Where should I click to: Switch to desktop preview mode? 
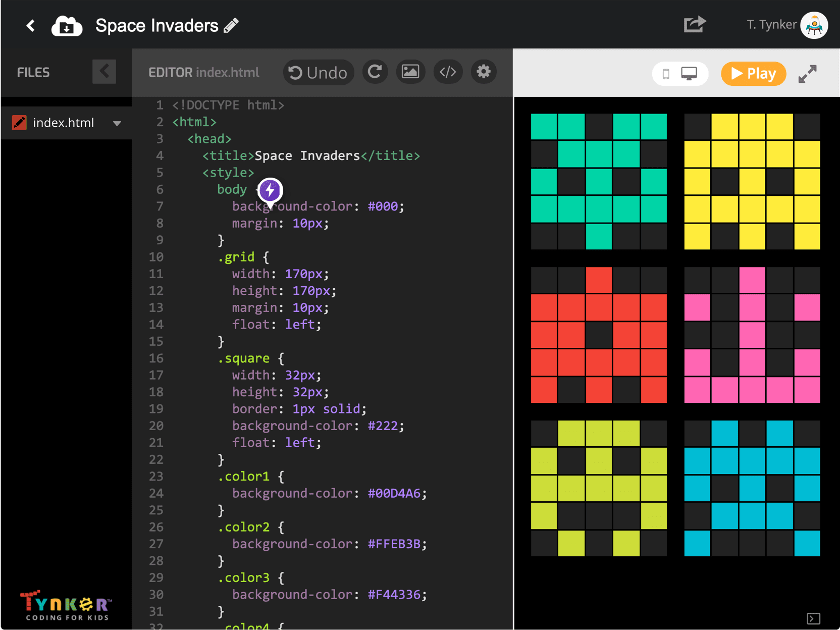(x=689, y=74)
